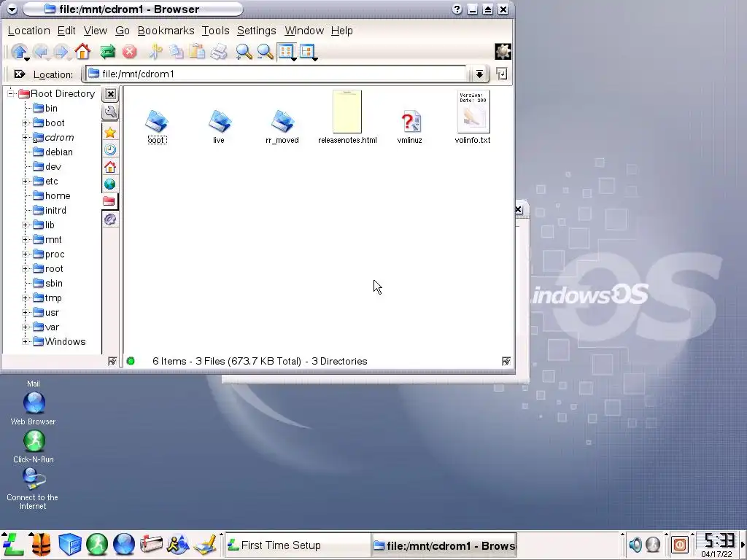Image resolution: width=747 pixels, height=560 pixels.
Task: Click the Paste clipboard icon
Action: [x=197, y=52]
